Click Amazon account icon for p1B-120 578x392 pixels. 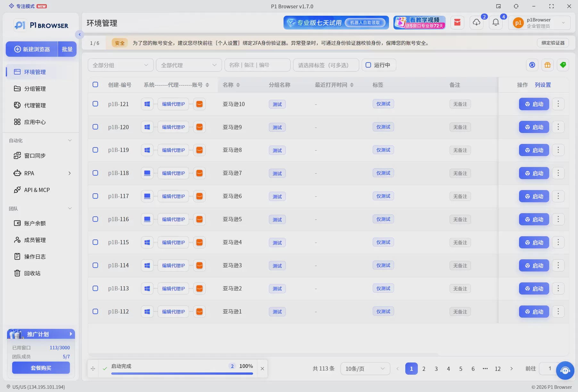point(199,127)
